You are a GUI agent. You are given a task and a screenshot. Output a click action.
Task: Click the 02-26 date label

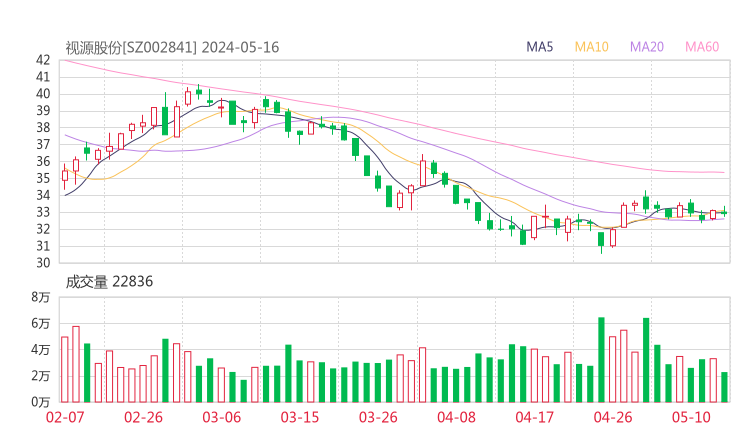coord(143,417)
